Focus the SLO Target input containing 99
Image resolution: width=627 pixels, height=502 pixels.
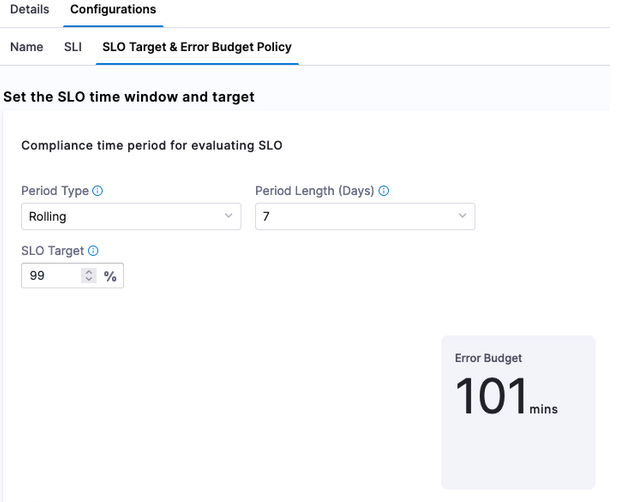click(x=52, y=276)
